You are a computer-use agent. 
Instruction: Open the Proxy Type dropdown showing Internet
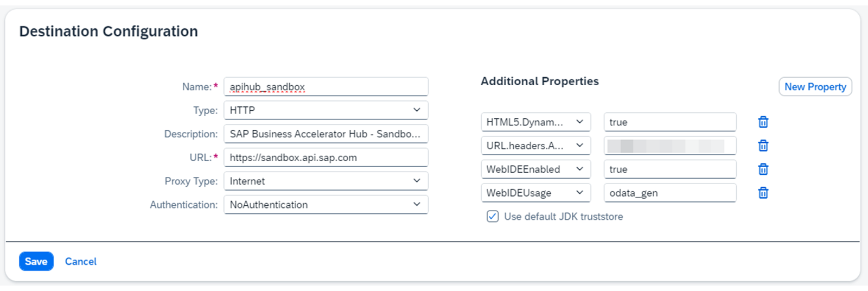[x=326, y=181]
